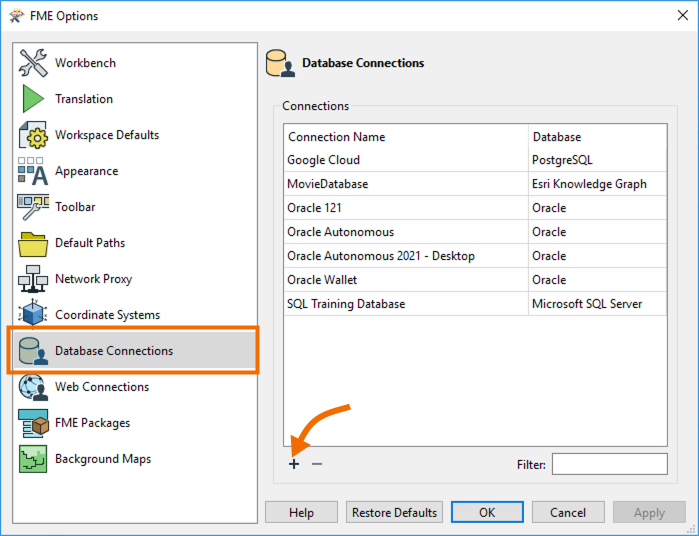Image resolution: width=699 pixels, height=536 pixels.
Task: Add a new database connection with plus
Action: [294, 464]
